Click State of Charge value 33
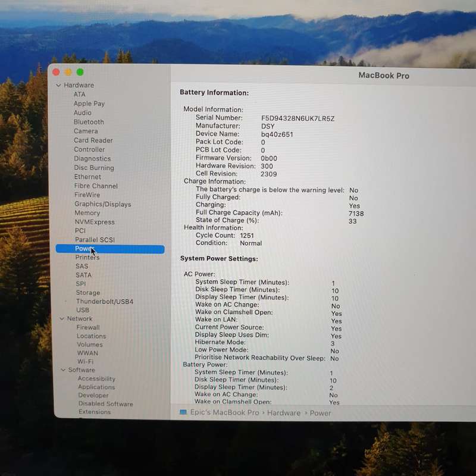This screenshot has width=476, height=476. point(352,221)
